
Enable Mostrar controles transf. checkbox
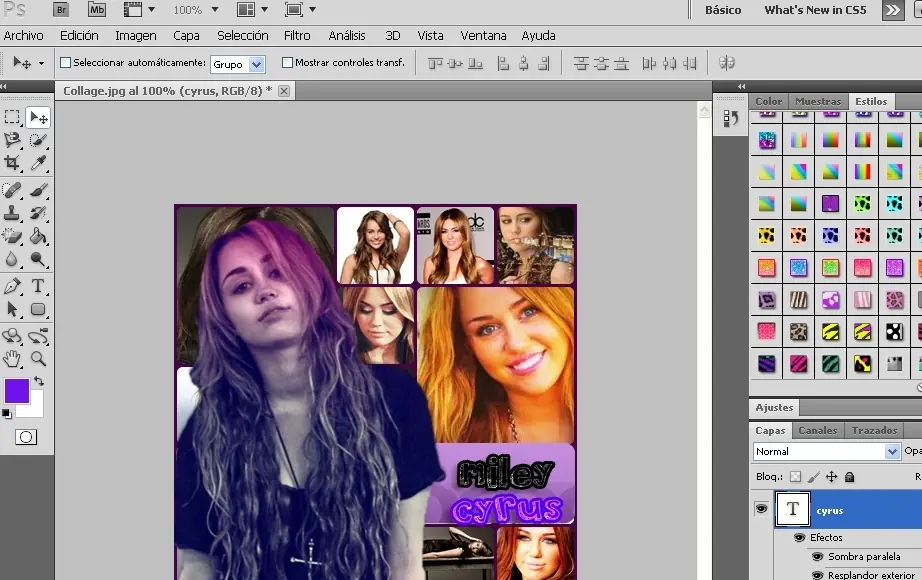coord(287,62)
